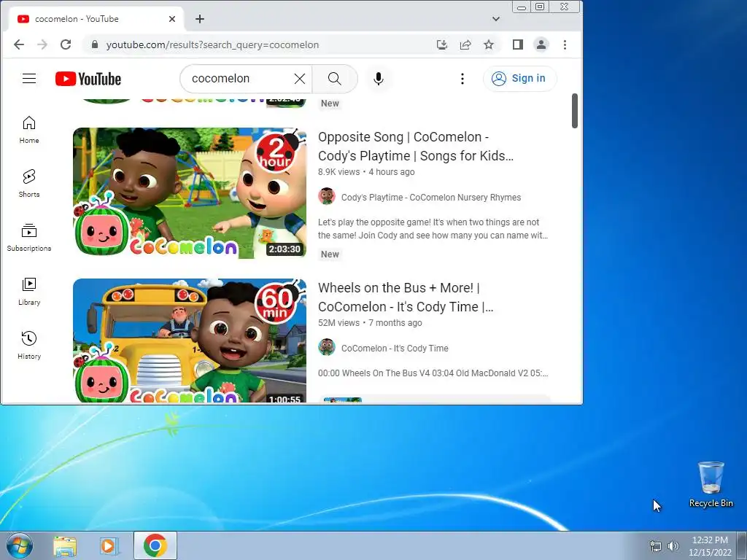The image size is (747, 560).
Task: Select the Recycle Bin desktop icon
Action: tap(711, 484)
